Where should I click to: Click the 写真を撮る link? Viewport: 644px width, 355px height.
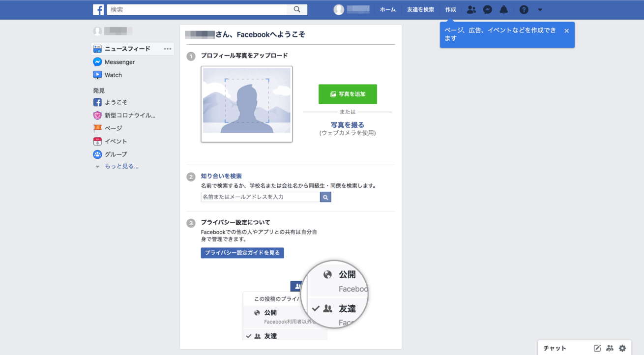click(348, 125)
